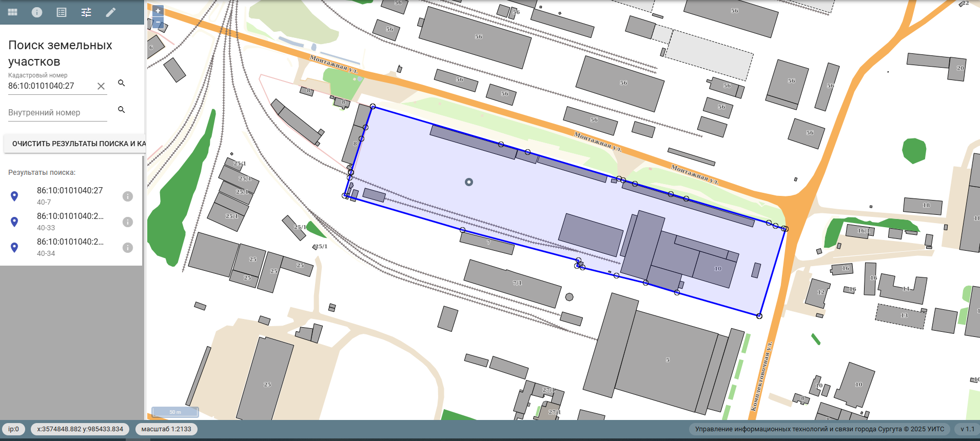980x441 pixels.
Task: Run search by cadastral number magnifier
Action: (122, 83)
